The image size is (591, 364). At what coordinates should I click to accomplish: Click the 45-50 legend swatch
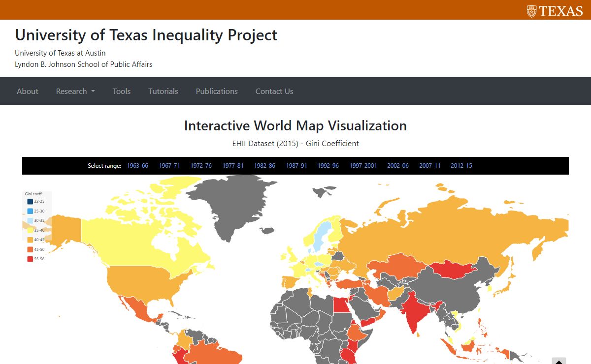pyautogui.click(x=30, y=249)
